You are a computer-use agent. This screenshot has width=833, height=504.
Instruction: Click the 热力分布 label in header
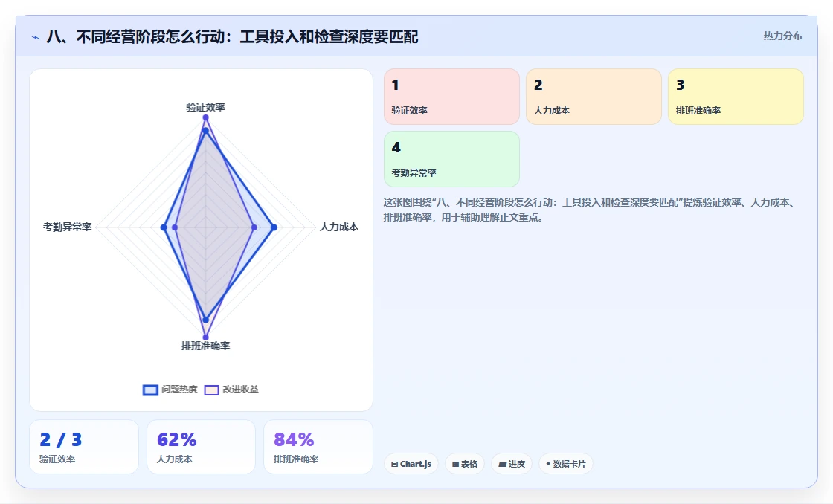pyautogui.click(x=782, y=36)
